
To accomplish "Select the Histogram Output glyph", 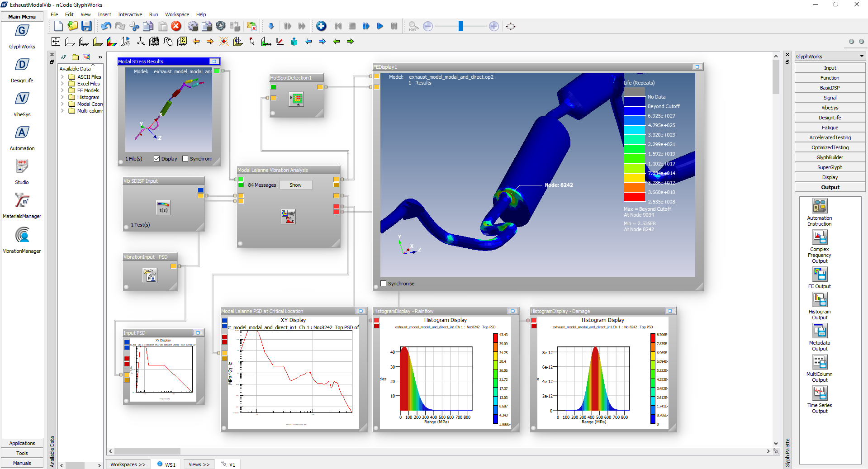I will 819,300.
